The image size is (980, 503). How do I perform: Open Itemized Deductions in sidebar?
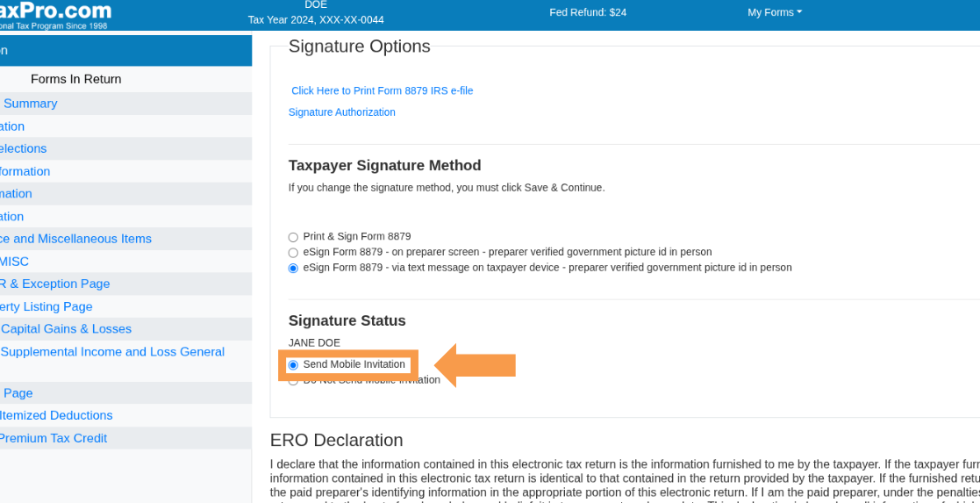tap(55, 416)
